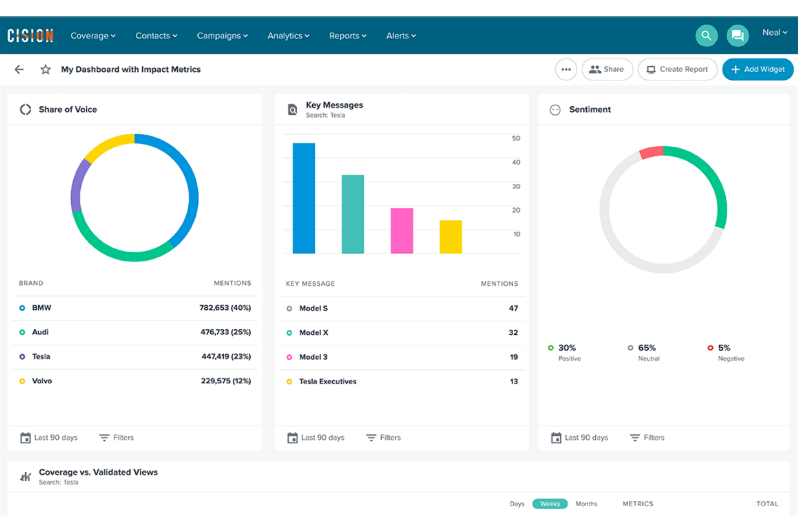Image resolution: width=798 pixels, height=532 pixels.
Task: Click the Share of Voice widget icon
Action: click(x=25, y=109)
